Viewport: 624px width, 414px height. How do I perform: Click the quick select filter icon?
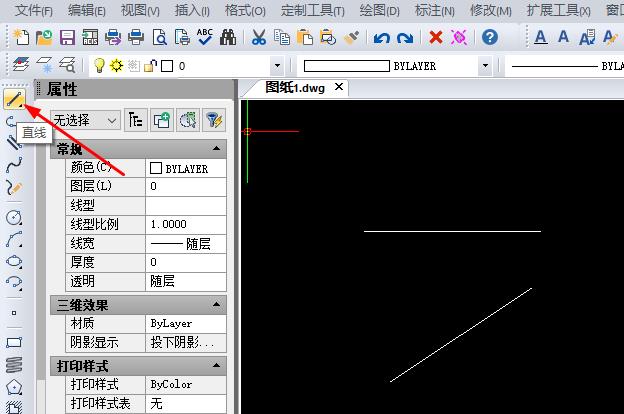214,120
